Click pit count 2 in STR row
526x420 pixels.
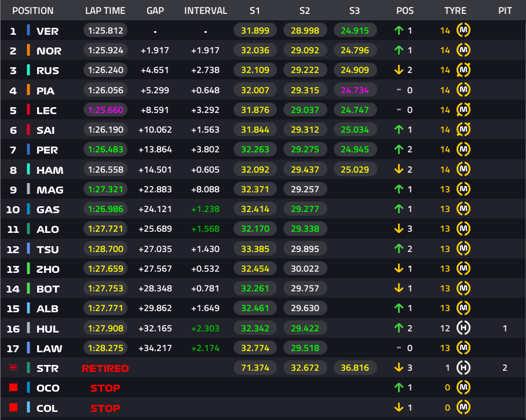505,368
